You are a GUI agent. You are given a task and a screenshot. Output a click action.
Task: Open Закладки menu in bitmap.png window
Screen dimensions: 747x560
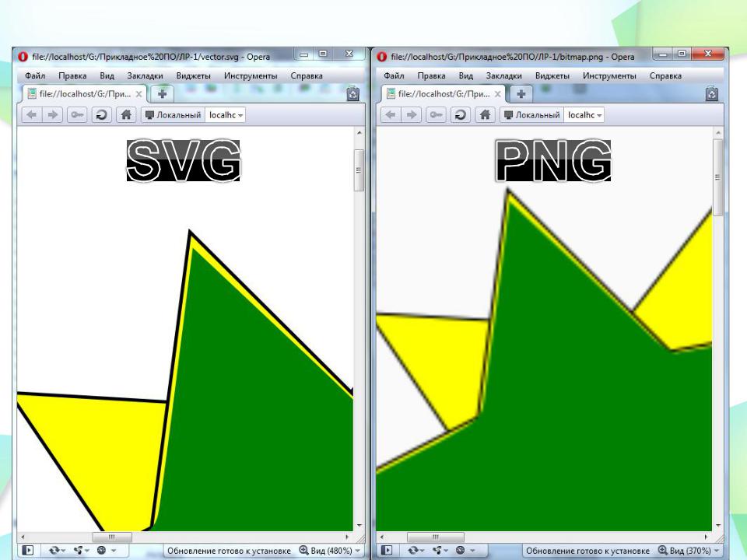point(503,75)
